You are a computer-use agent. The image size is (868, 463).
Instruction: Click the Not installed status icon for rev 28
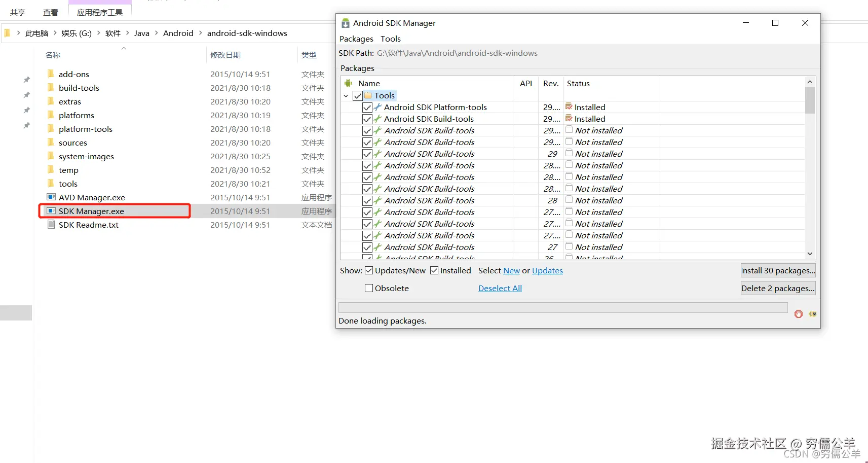tap(569, 200)
